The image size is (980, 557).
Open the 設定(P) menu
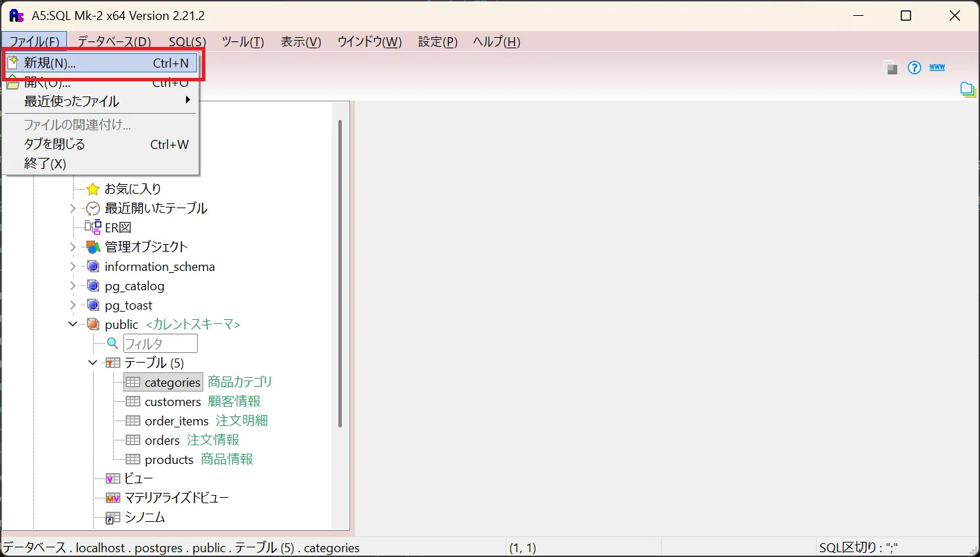coord(438,41)
